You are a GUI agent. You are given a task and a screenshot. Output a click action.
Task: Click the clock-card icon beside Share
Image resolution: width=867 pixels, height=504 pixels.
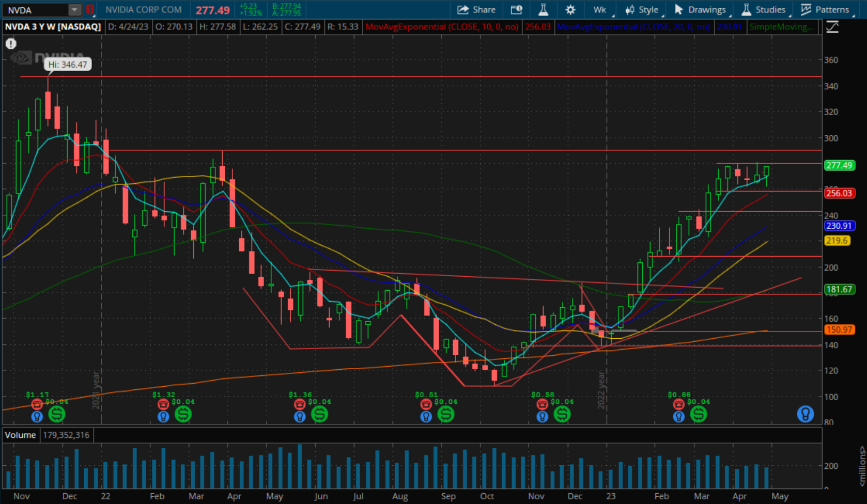tap(517, 10)
